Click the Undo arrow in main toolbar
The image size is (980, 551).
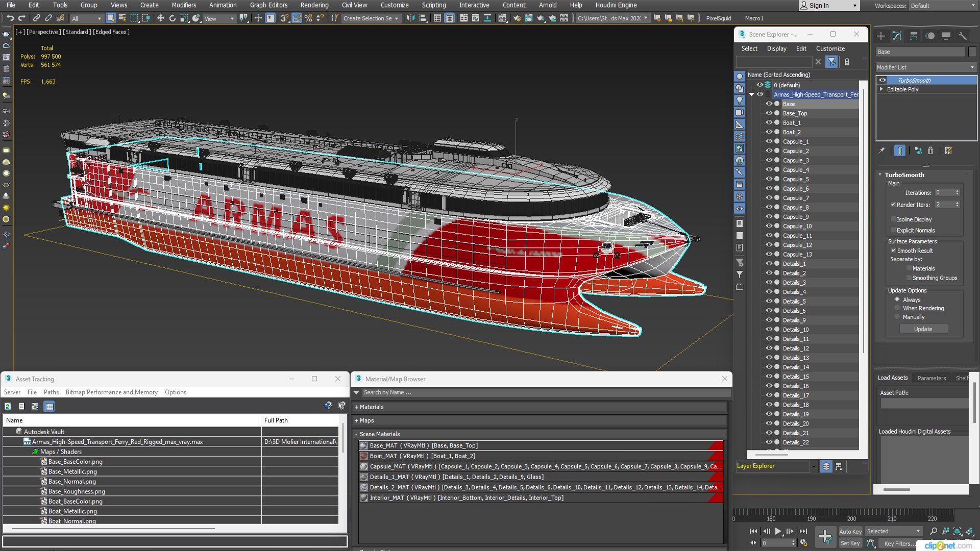tap(10, 18)
